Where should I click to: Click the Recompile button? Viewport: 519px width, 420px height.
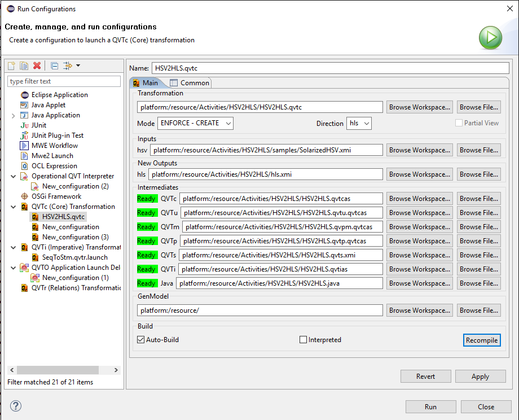[x=482, y=340]
